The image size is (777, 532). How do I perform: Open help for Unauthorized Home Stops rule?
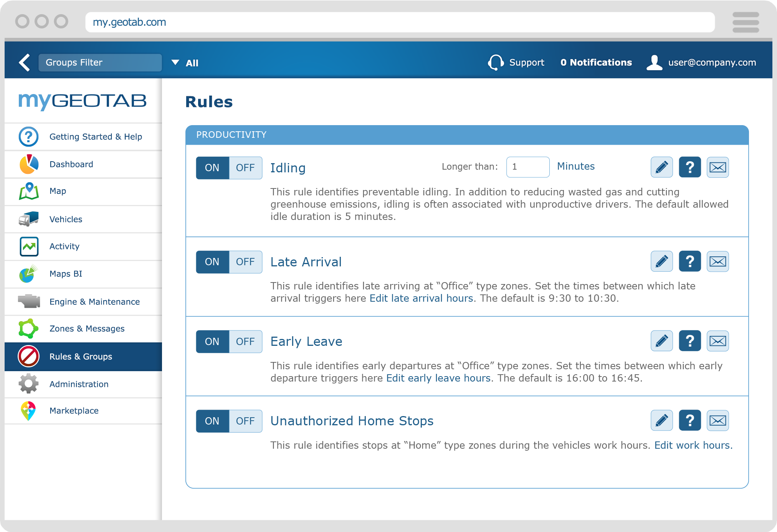[690, 420]
